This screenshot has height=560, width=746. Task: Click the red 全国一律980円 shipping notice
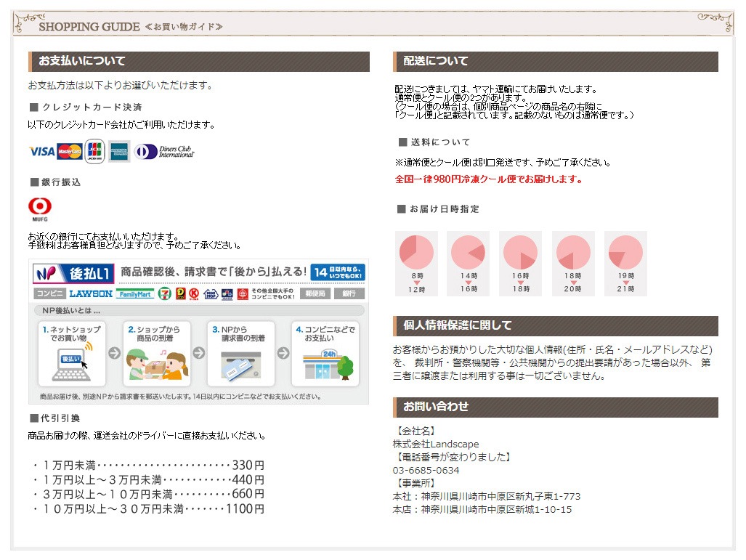click(488, 179)
